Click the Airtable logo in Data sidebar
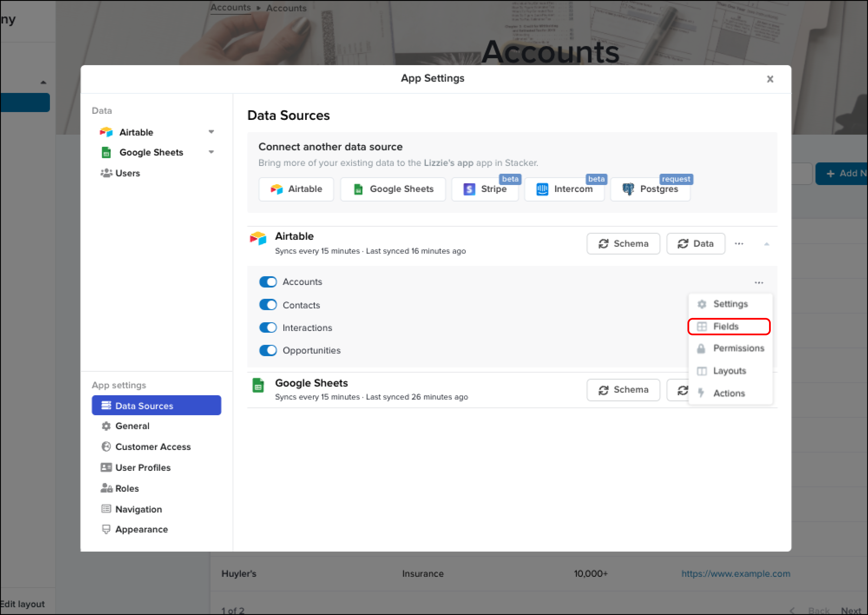This screenshot has height=615, width=868. (106, 132)
